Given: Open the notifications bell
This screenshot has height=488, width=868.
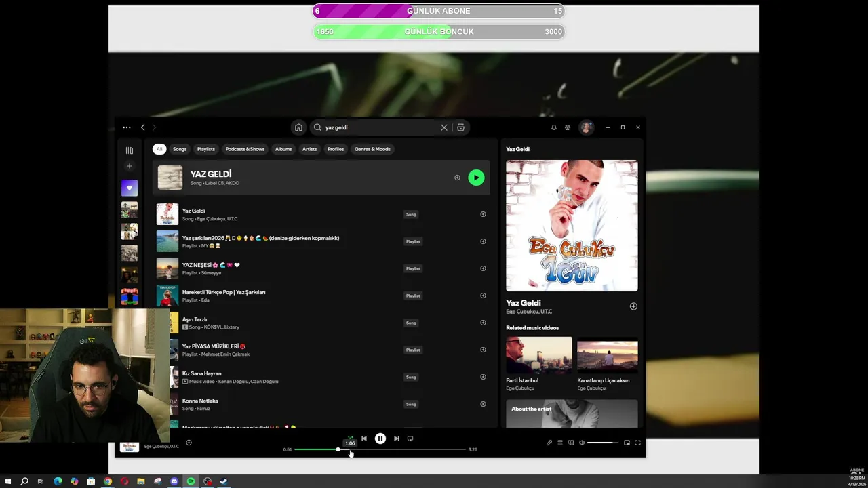Looking at the screenshot, I should (x=553, y=127).
